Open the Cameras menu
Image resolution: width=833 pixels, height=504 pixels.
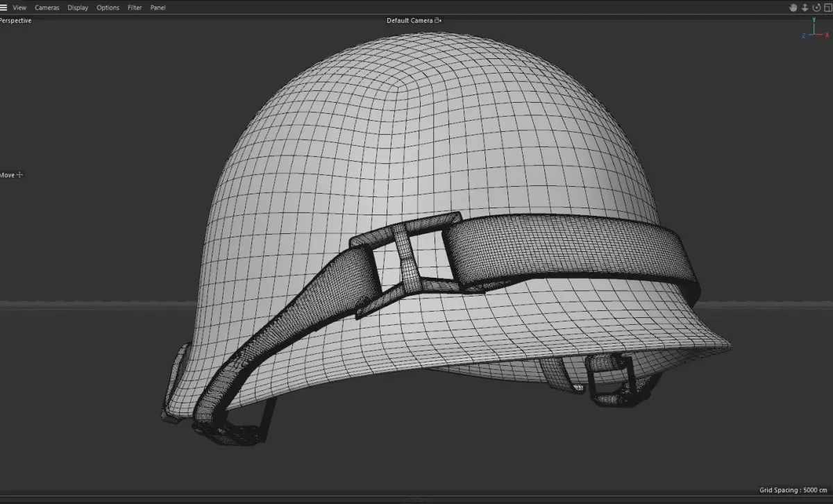coord(47,8)
